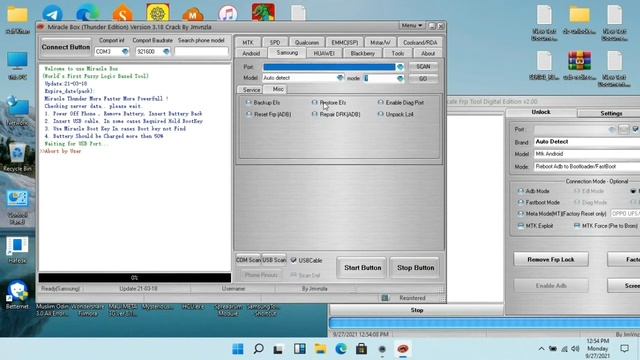Open Mode Reboot Adb combo in Frp Tool

pos(587,167)
